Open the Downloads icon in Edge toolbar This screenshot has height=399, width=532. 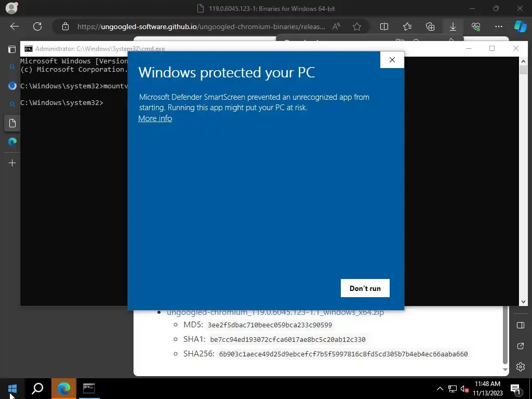point(453,26)
